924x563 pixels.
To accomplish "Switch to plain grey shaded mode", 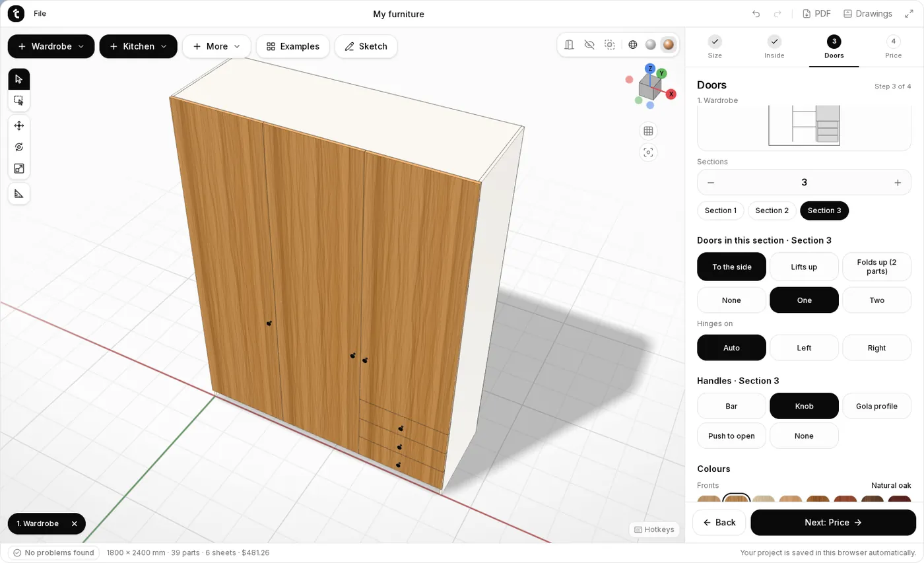I will (x=651, y=45).
